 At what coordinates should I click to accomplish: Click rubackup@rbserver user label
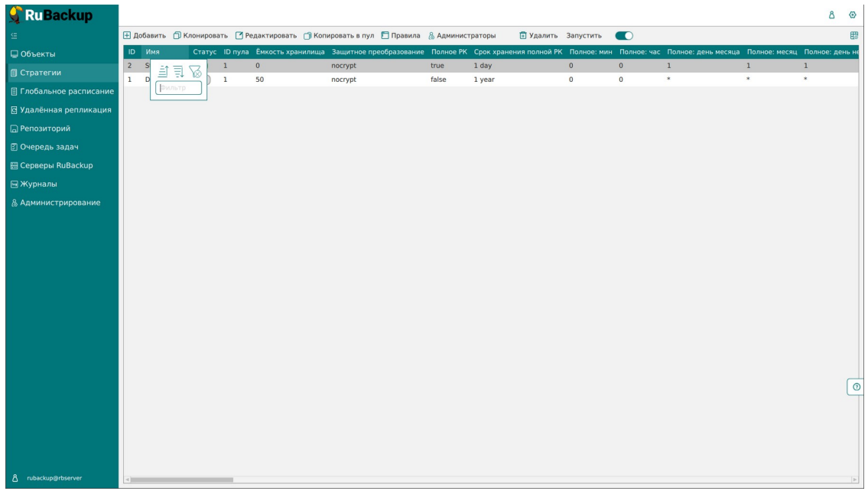(54, 478)
